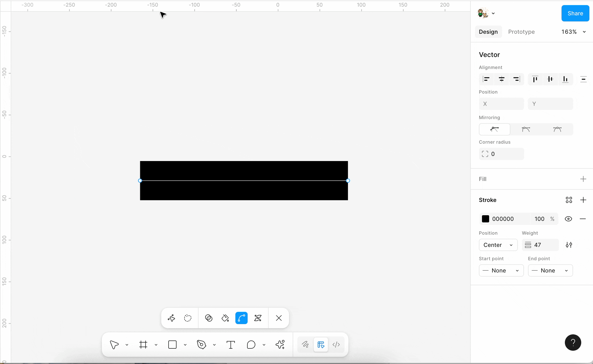The image size is (593, 364).
Task: Select the Design tab
Action: (x=488, y=32)
